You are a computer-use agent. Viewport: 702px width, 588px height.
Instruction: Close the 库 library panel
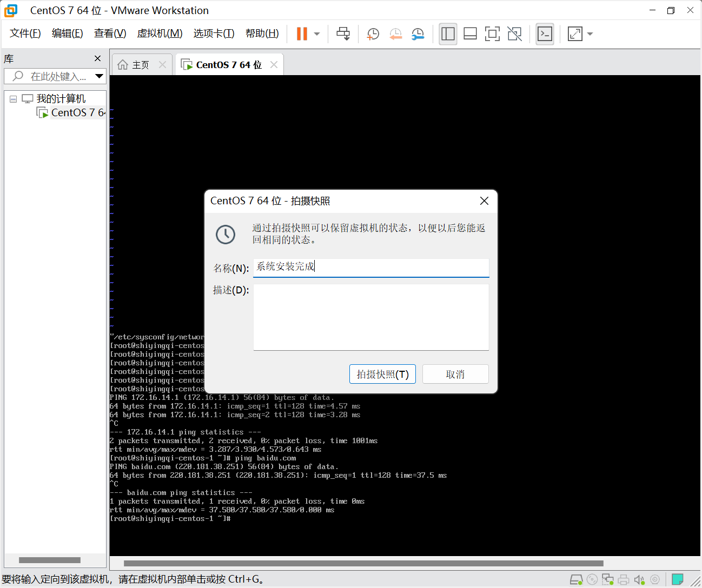click(x=97, y=58)
